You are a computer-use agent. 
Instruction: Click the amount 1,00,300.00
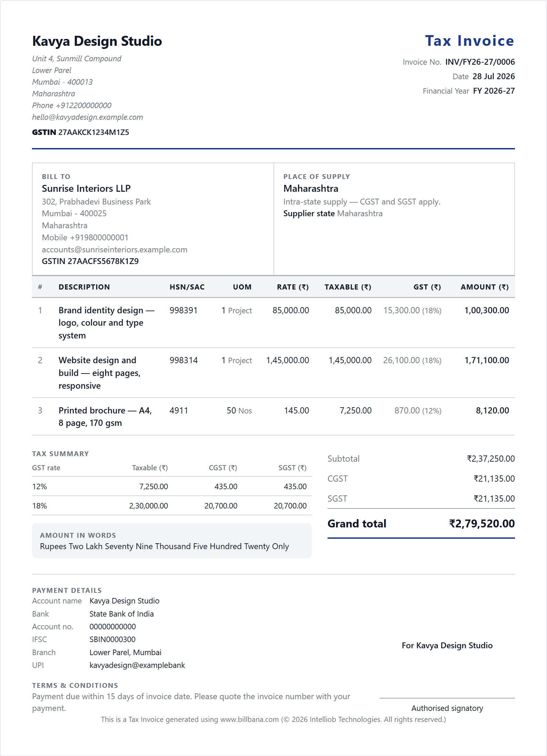point(486,311)
